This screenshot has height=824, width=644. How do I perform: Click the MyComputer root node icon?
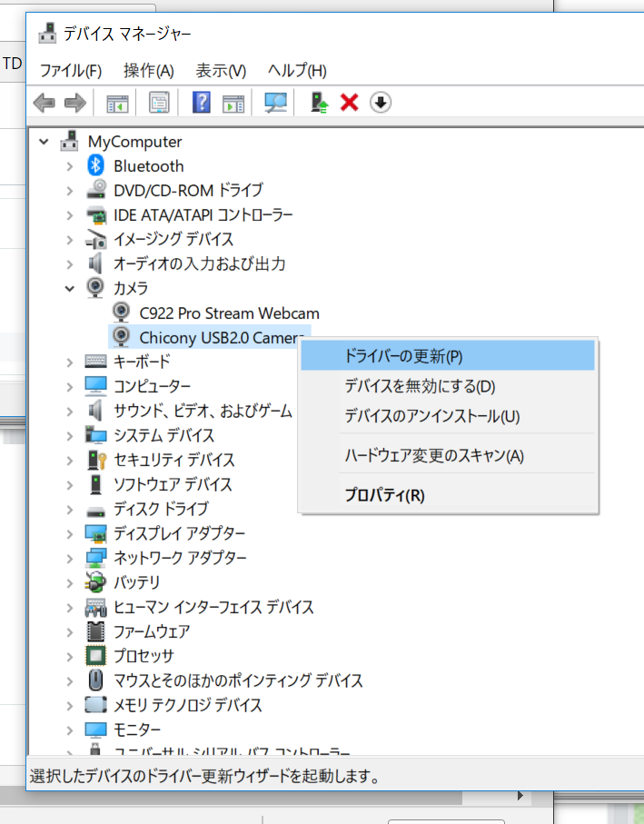(69, 141)
